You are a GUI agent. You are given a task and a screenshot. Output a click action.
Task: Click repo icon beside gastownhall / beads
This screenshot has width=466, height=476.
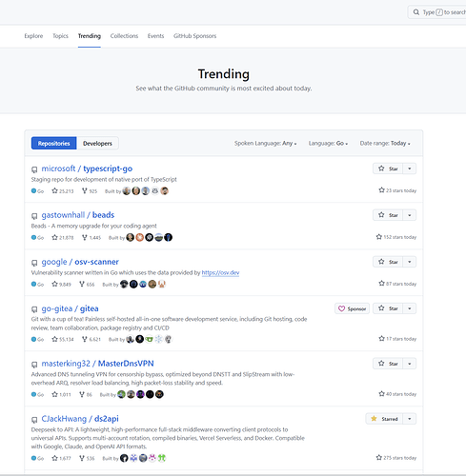pos(34,216)
